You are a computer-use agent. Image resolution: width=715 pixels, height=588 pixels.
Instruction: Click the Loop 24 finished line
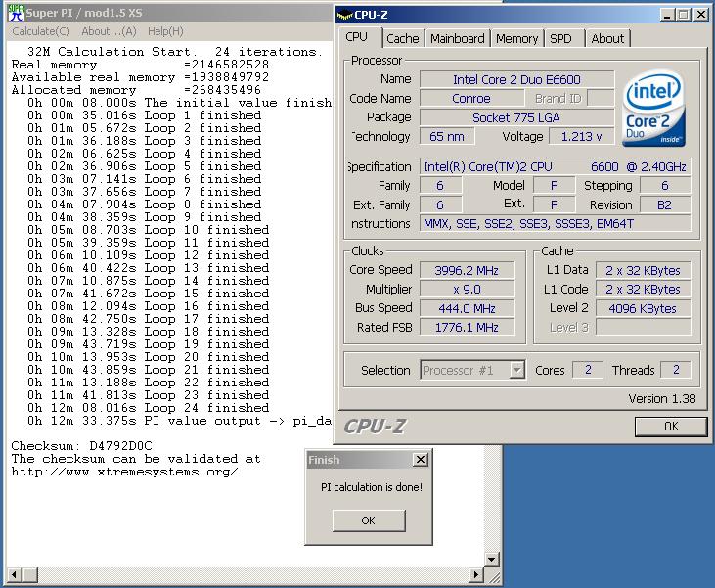(149, 408)
